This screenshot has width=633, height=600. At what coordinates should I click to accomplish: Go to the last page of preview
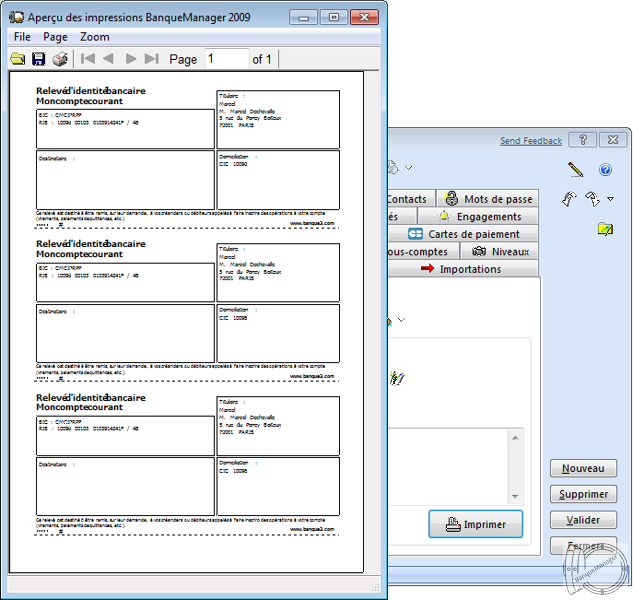(151, 59)
